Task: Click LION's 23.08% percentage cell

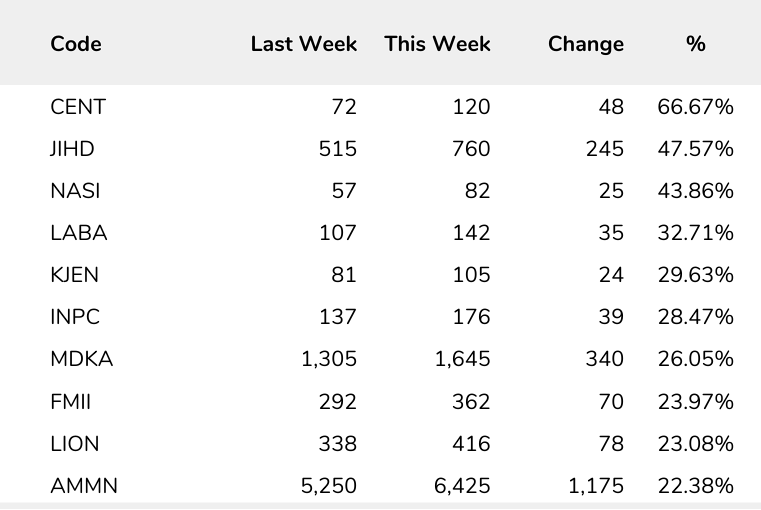Action: [695, 444]
